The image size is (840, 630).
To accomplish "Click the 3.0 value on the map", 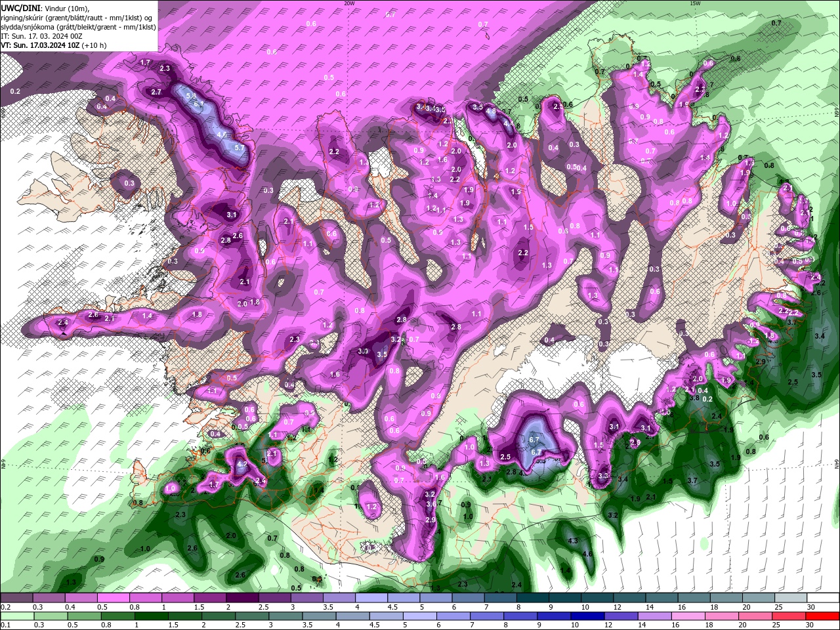I will coord(363,351).
